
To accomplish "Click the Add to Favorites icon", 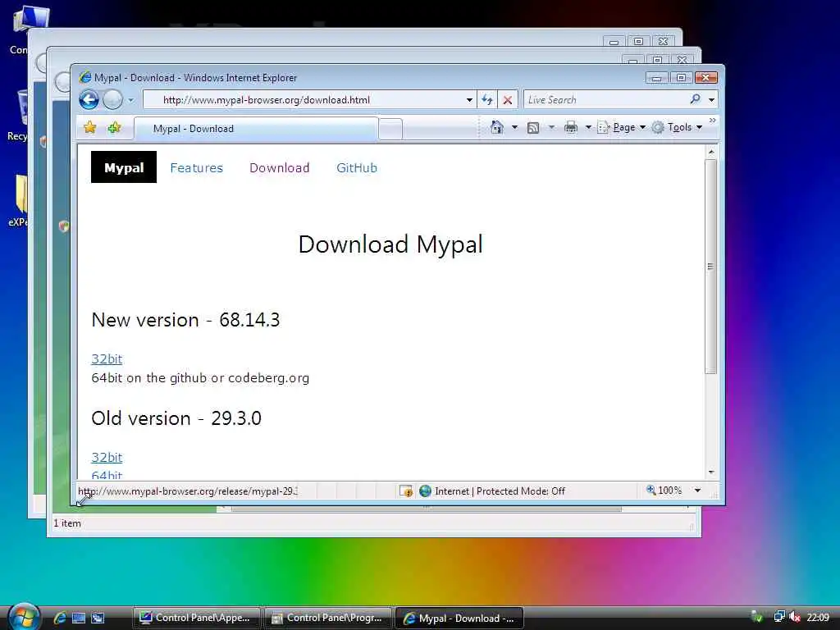I will click(x=114, y=127).
